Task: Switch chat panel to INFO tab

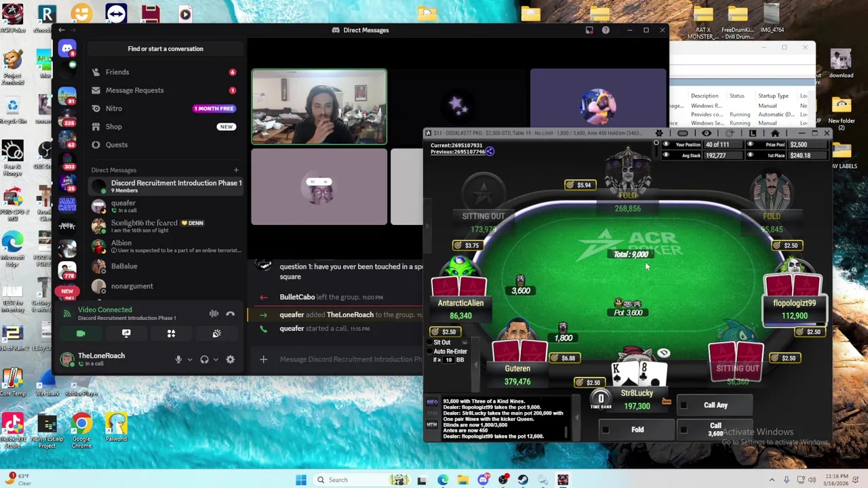Action: (x=432, y=402)
